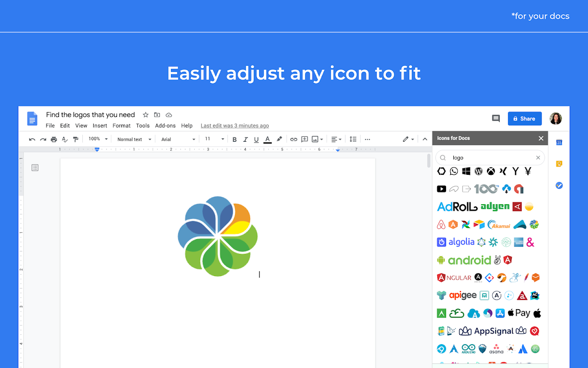
Task: Insert the Apple Pay logo
Action: point(519,313)
